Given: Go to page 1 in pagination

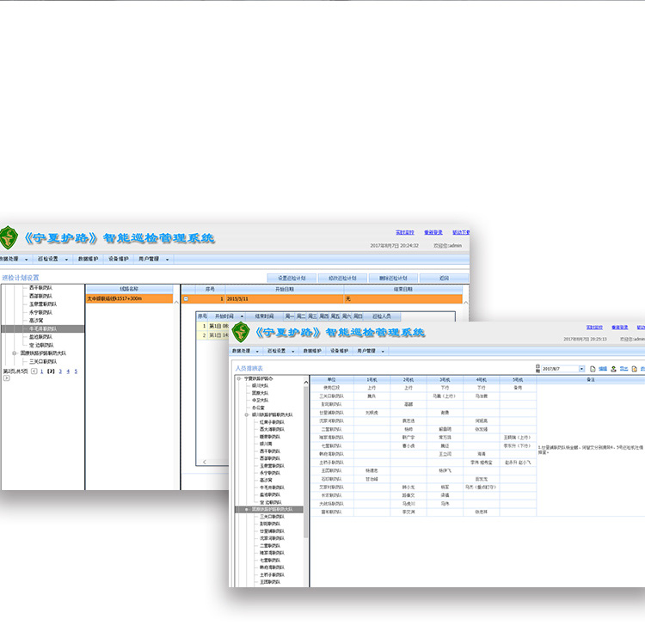Looking at the screenshot, I should [42, 371].
